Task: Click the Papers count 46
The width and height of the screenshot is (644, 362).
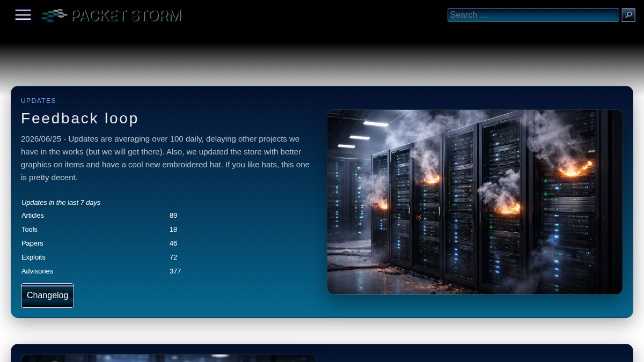Action: pos(173,243)
